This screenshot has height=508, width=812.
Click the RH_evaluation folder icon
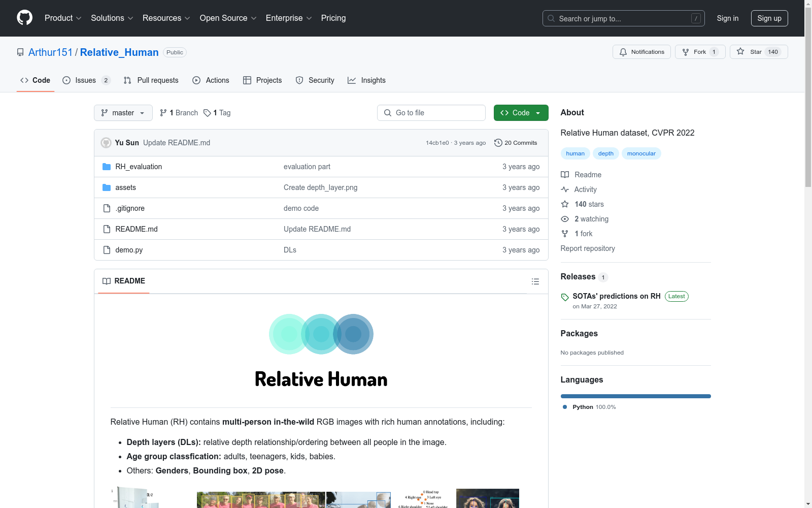coord(107,167)
